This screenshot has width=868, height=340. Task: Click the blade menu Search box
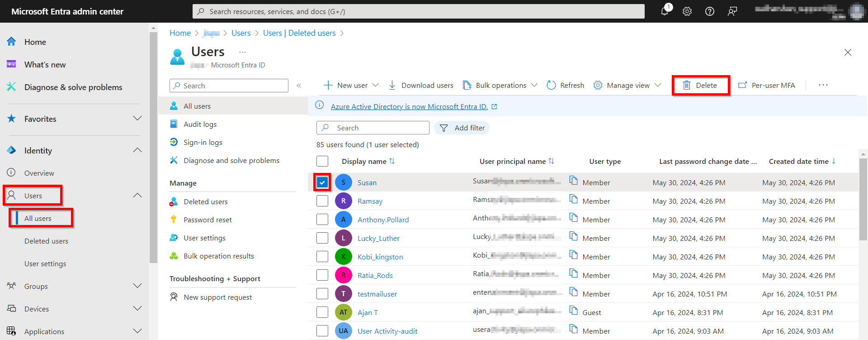(229, 86)
